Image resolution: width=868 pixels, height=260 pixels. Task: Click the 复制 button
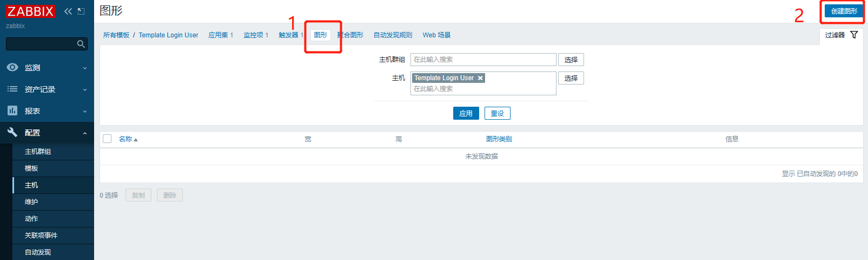138,195
